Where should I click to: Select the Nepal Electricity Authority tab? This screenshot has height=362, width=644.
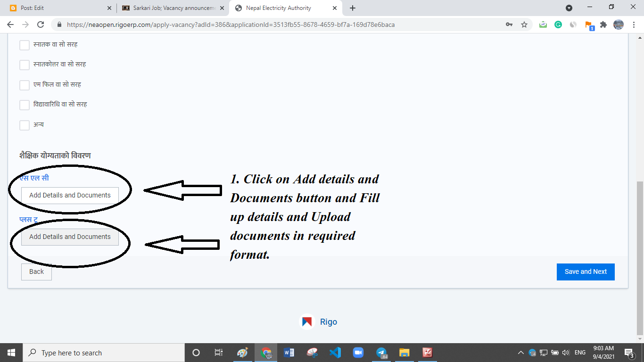click(x=286, y=8)
